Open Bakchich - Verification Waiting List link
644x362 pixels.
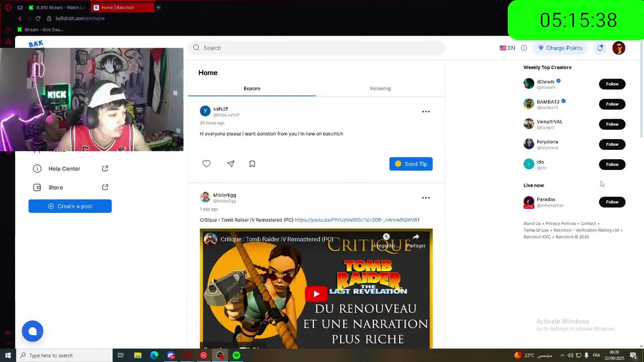586,230
